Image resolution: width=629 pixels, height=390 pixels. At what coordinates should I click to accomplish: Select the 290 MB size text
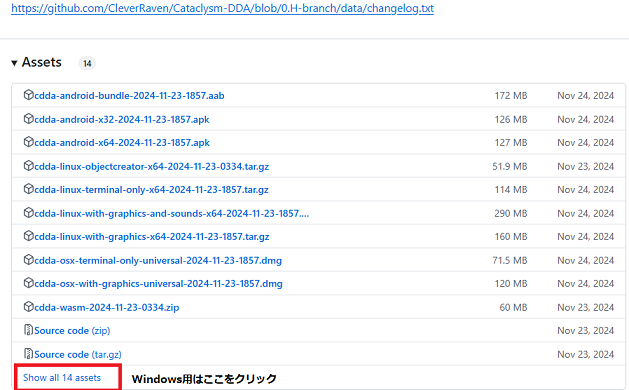[x=511, y=213]
